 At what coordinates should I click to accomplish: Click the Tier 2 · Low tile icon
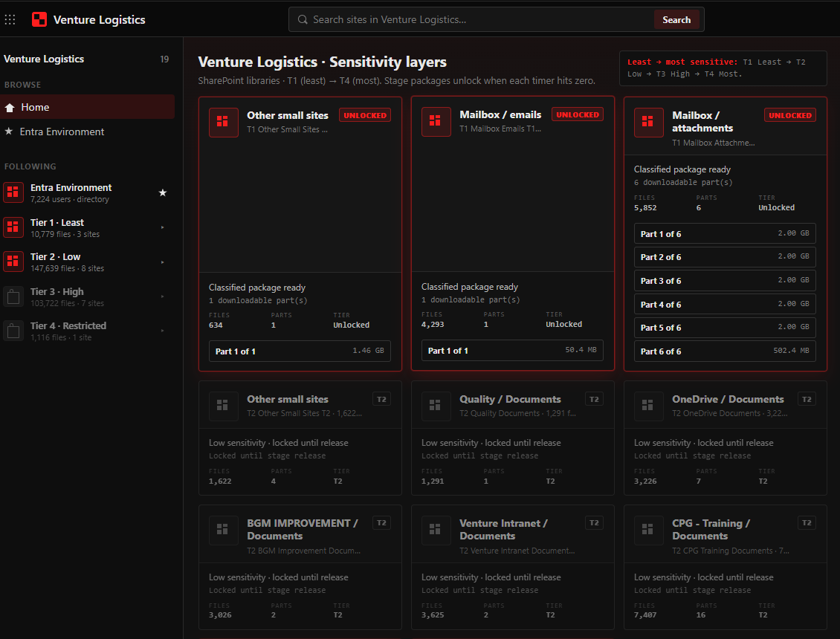13,262
